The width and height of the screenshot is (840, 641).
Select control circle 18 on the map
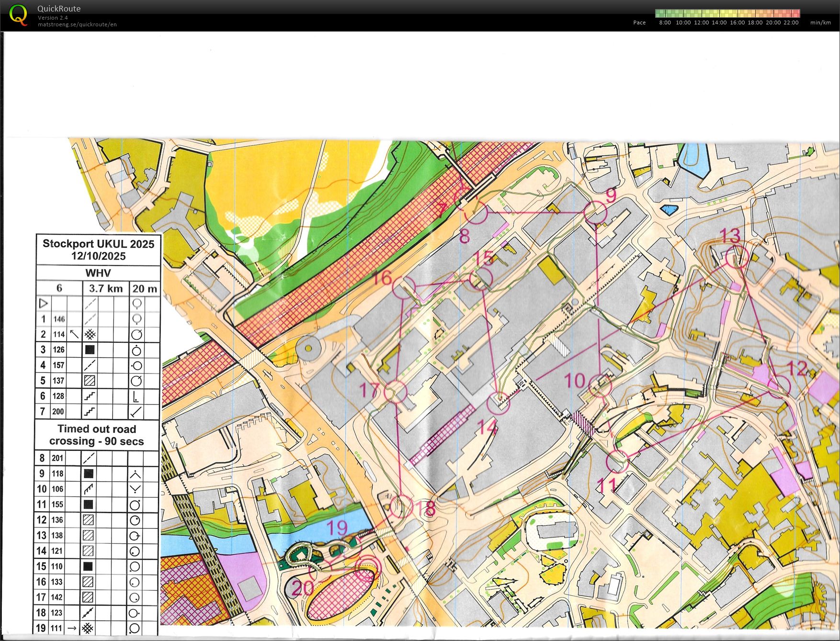[401, 506]
